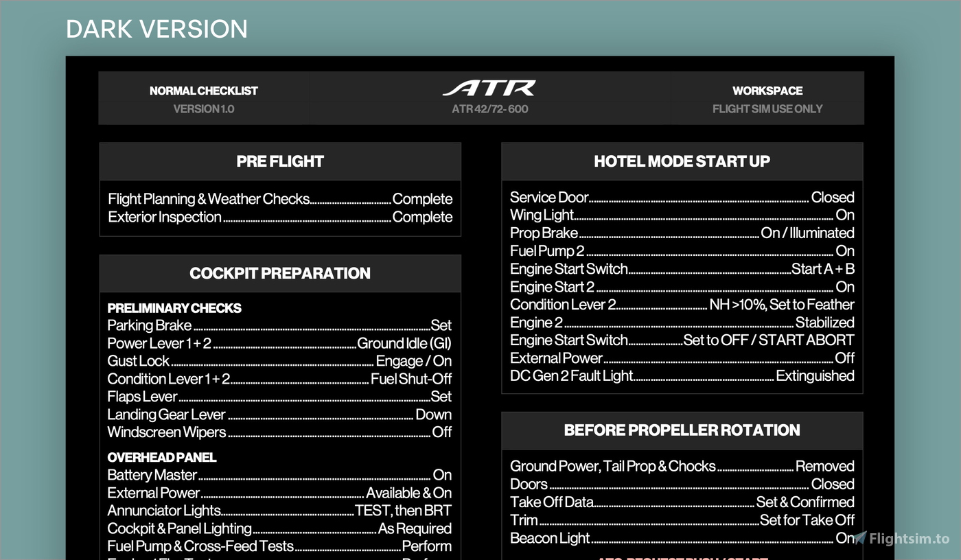Screen dimensions: 961x560
Task: Select the PRE FLIGHT section header
Action: coord(280,161)
